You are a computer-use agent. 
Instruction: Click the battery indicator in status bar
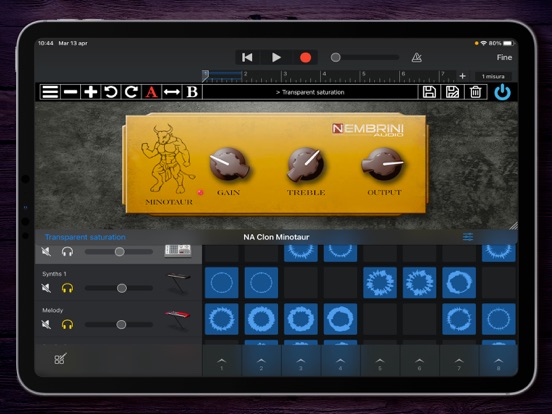[508, 43]
